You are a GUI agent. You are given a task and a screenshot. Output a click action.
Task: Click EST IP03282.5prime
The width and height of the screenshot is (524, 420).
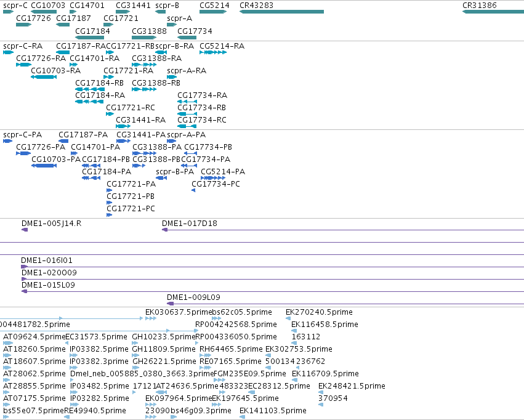(99, 398)
